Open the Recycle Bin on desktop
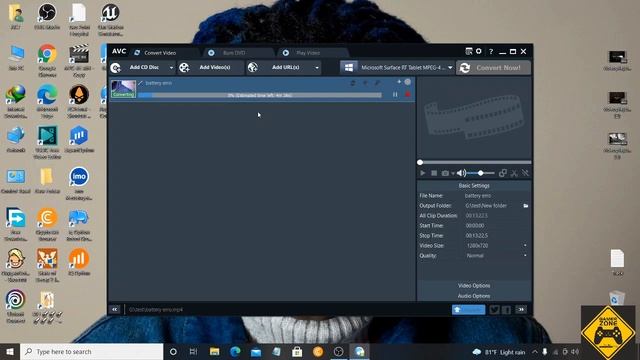The height and width of the screenshot is (360, 640). click(x=617, y=298)
